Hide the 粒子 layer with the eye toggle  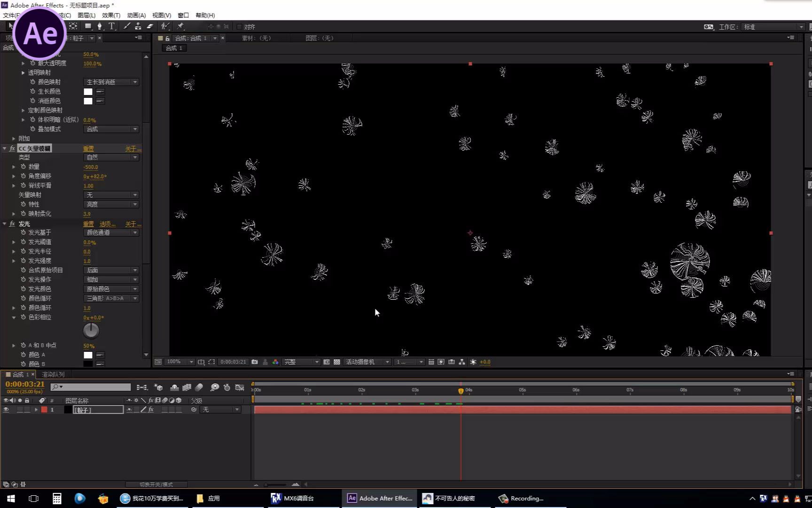pos(6,409)
